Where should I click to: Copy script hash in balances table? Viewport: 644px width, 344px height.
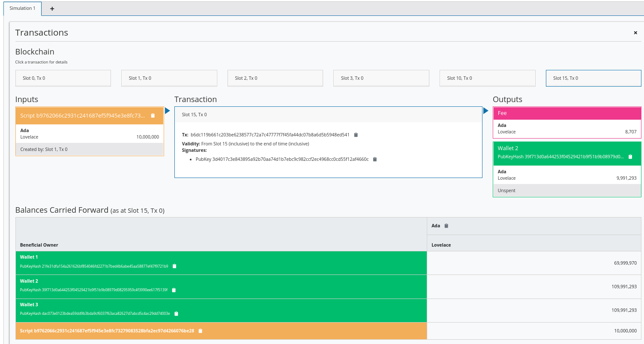(200, 331)
